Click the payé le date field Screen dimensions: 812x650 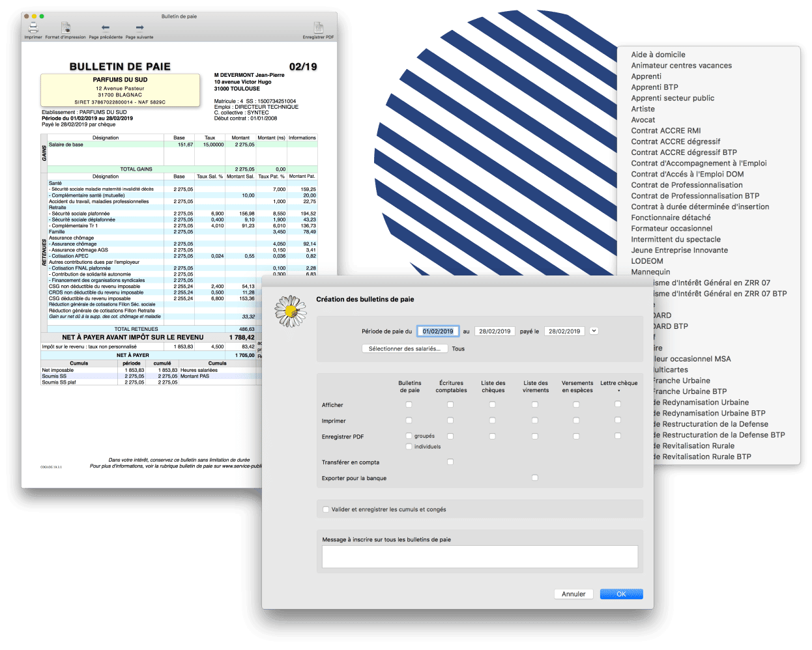click(x=564, y=331)
